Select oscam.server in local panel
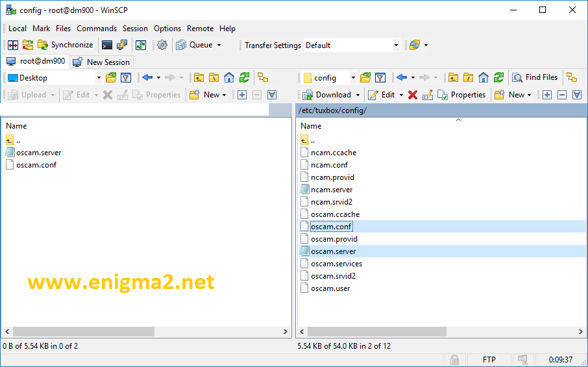588x367 pixels. (39, 153)
